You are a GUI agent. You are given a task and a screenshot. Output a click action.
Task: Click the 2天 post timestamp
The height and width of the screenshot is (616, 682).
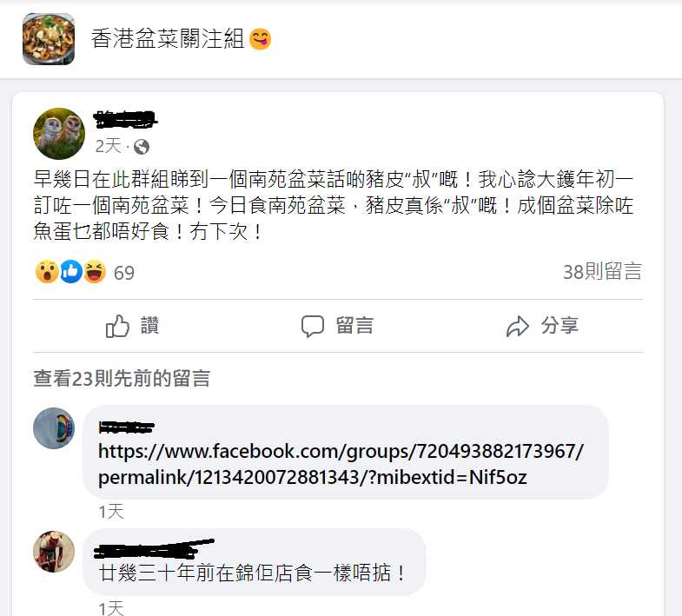click(x=108, y=146)
